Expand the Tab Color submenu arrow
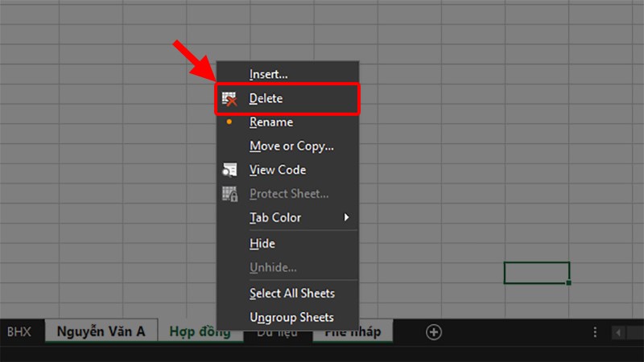This screenshot has height=362, width=644. click(x=347, y=217)
